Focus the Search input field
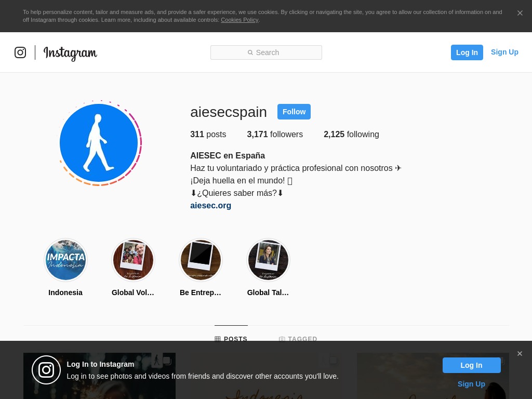The width and height of the screenshot is (532, 399). [x=266, y=52]
